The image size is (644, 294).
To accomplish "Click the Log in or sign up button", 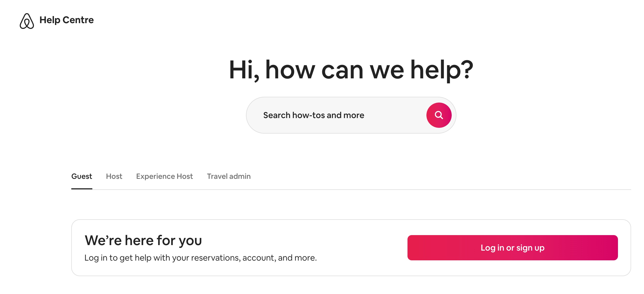I will coord(512,248).
